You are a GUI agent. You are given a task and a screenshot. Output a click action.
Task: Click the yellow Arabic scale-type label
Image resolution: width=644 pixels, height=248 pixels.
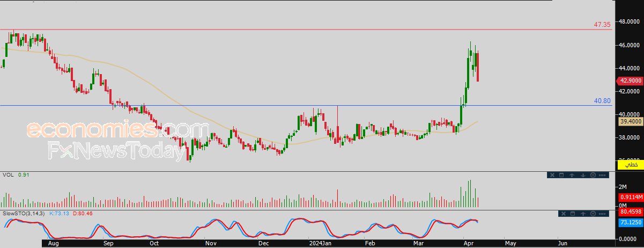[x=630, y=165]
